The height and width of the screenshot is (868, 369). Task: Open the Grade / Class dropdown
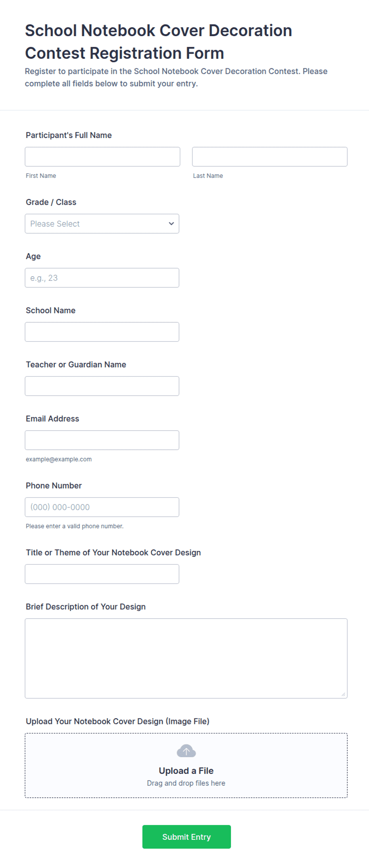102,223
